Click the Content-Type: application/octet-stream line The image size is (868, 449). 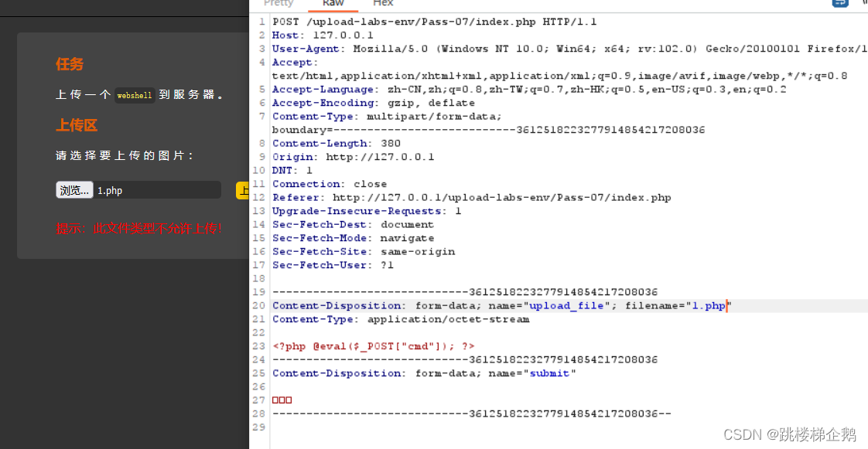(x=401, y=319)
